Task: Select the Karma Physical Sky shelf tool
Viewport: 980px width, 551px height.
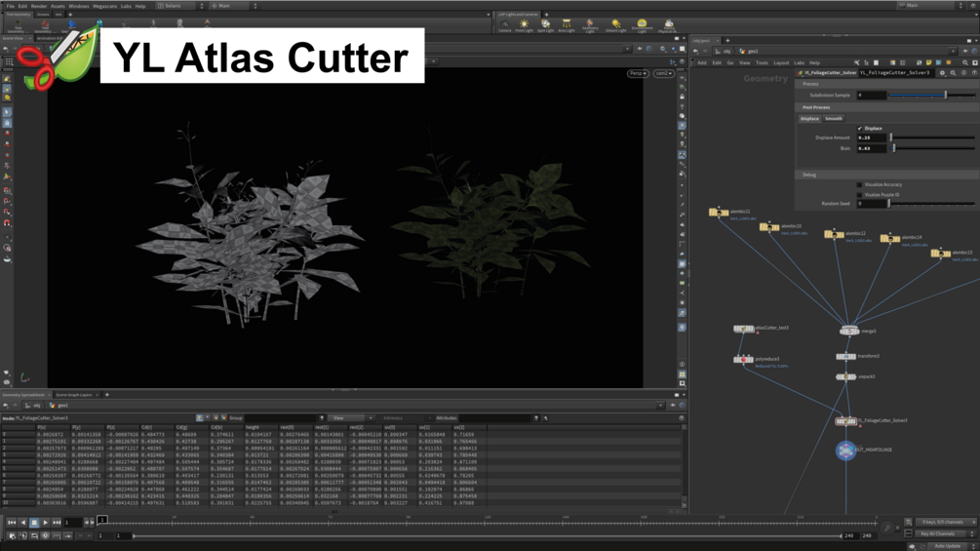Action: tap(668, 25)
